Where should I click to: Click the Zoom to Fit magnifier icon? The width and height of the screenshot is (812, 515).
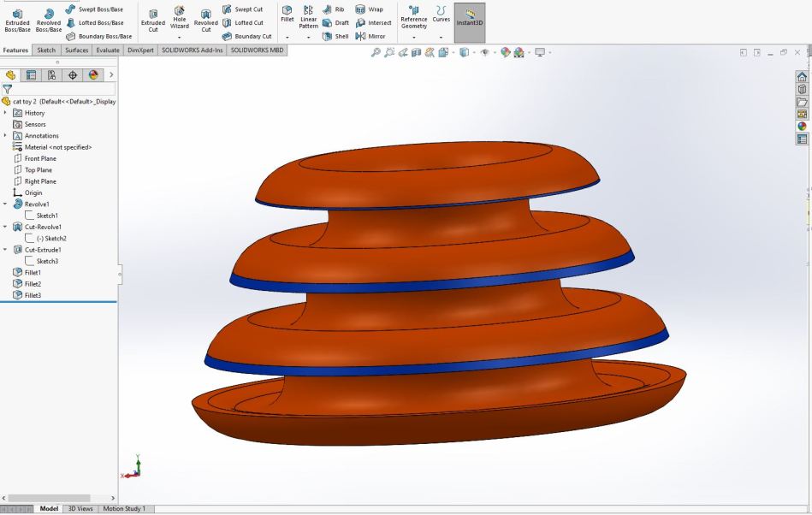coord(376,52)
